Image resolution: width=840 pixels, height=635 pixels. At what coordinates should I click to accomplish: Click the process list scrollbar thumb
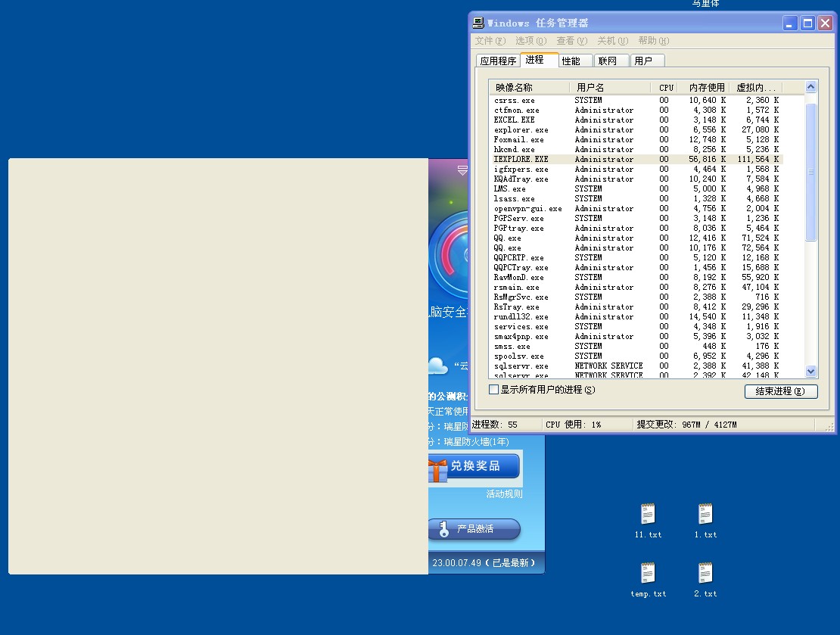coord(810,172)
